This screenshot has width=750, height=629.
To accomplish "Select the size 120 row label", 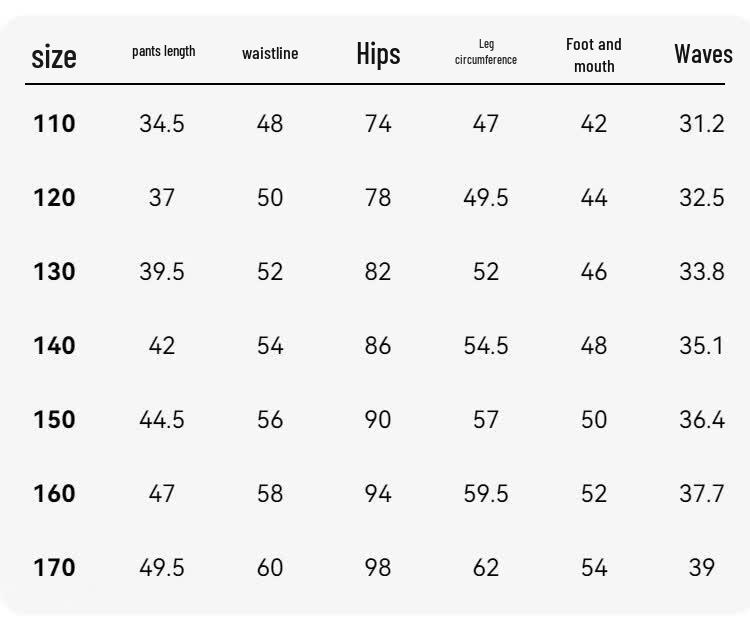I will (54, 198).
